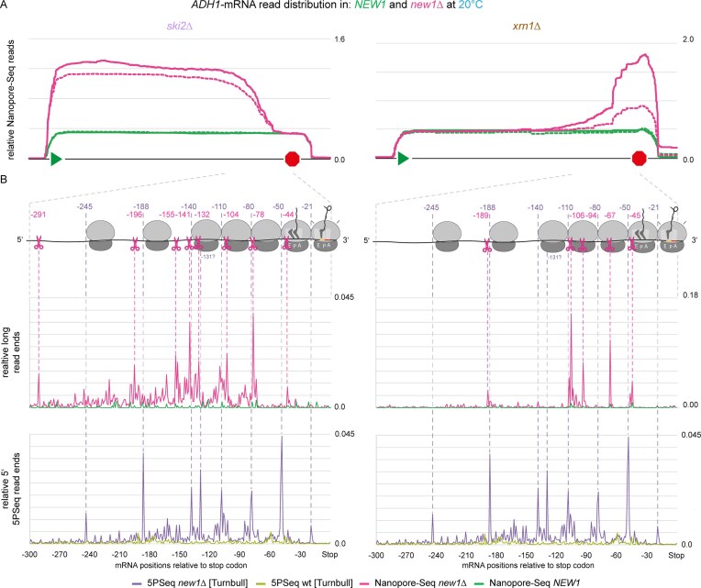701x588 pixels.
Task: Select the scissors icon below the -189 label
Action: pos(487,245)
